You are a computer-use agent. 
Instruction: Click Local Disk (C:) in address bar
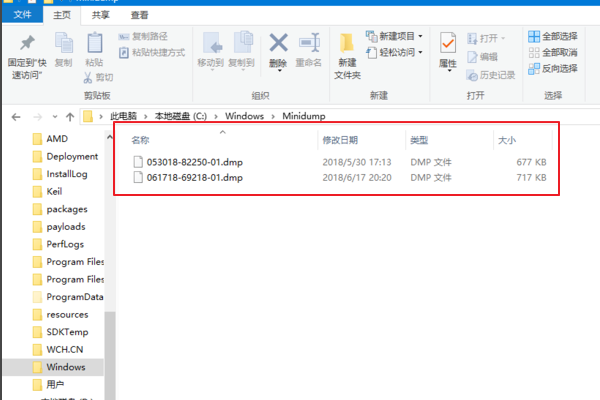pos(181,116)
